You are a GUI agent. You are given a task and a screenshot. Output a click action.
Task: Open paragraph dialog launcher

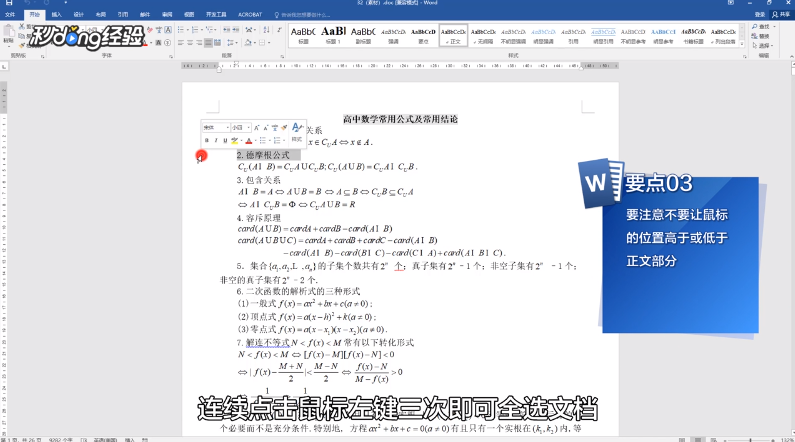click(282, 56)
